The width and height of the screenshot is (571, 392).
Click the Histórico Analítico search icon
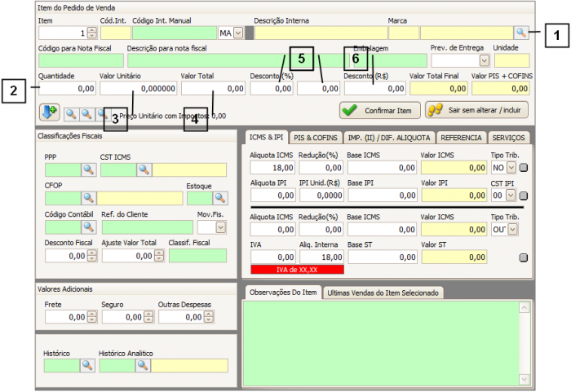(144, 366)
